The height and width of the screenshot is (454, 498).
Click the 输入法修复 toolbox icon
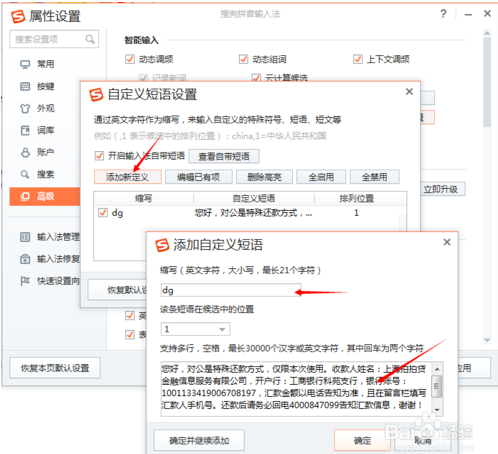(x=25, y=259)
